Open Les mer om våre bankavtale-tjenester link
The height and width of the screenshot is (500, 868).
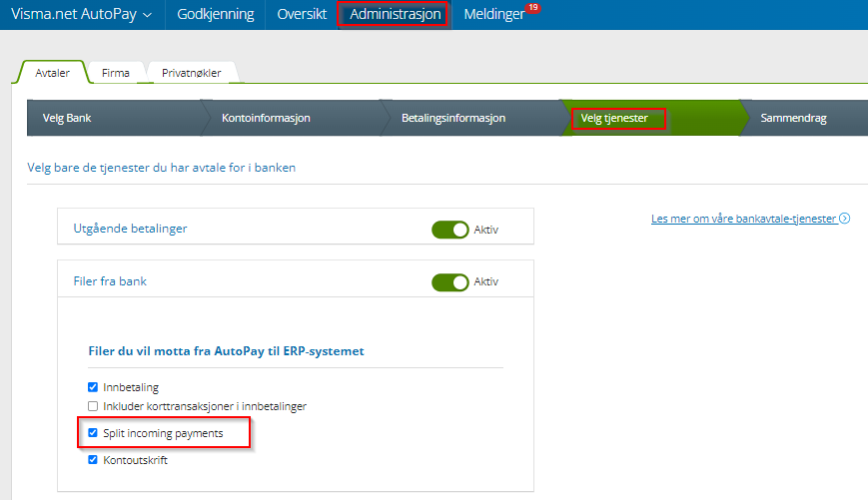click(x=743, y=219)
